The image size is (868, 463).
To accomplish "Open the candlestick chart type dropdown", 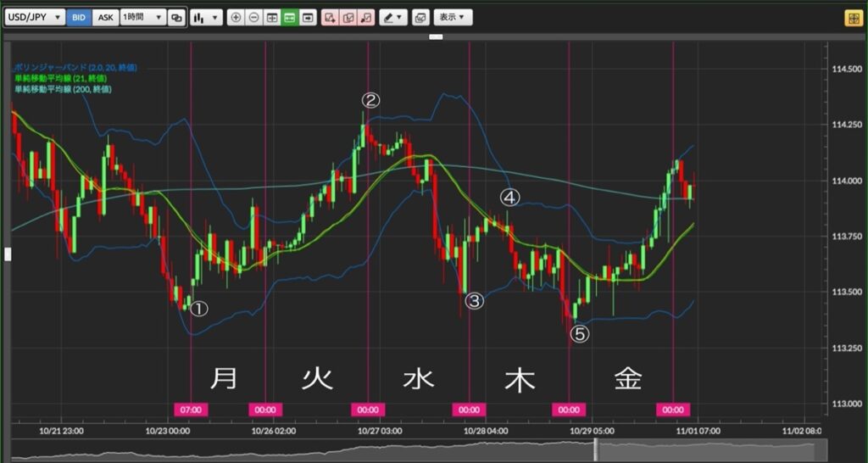I will [207, 18].
